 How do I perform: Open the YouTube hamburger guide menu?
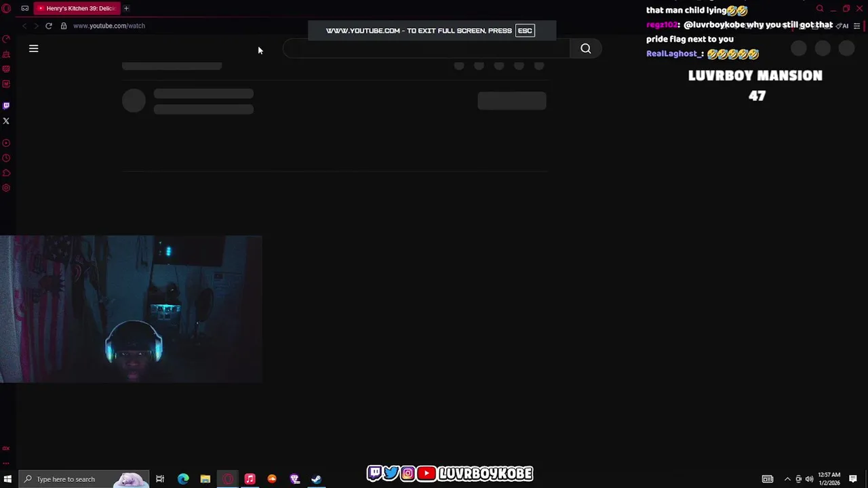33,49
